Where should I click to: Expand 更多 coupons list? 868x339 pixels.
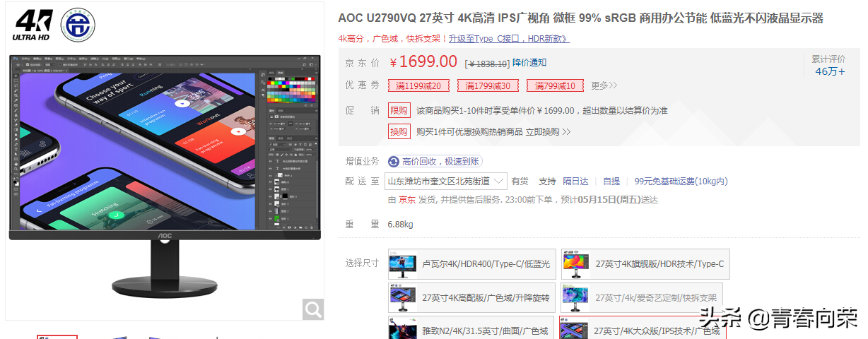(604, 85)
